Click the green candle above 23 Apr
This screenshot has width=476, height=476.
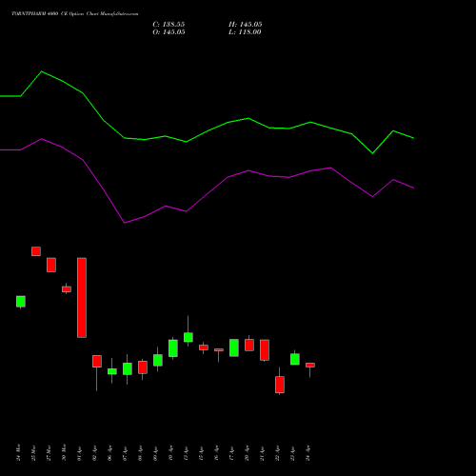pos(295,359)
